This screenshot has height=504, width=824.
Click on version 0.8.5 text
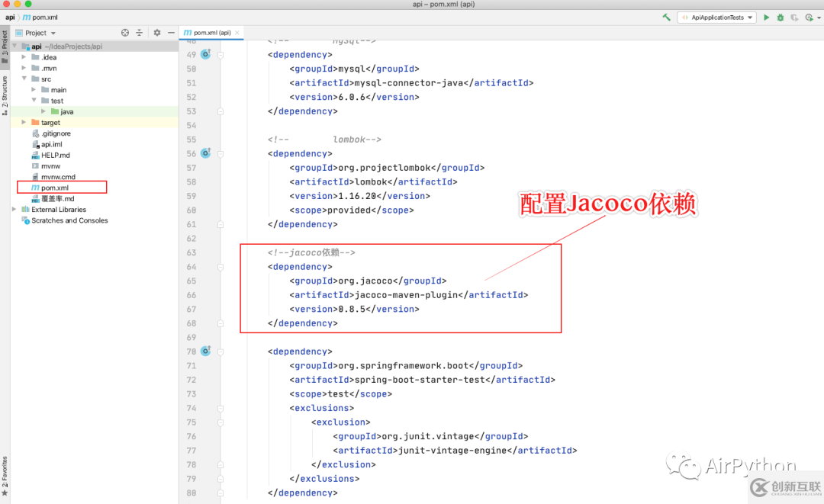pos(352,310)
